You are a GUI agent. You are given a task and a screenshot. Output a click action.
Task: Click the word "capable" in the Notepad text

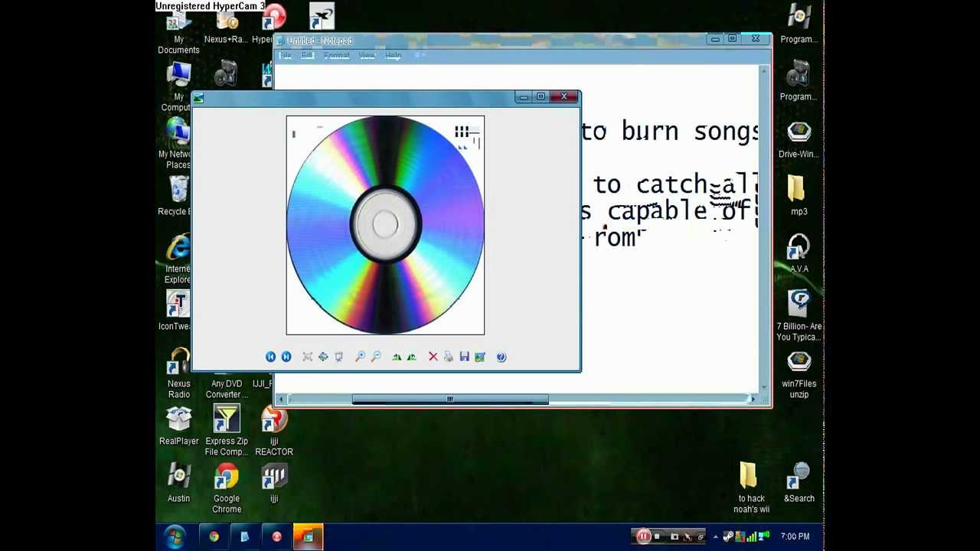tap(658, 211)
